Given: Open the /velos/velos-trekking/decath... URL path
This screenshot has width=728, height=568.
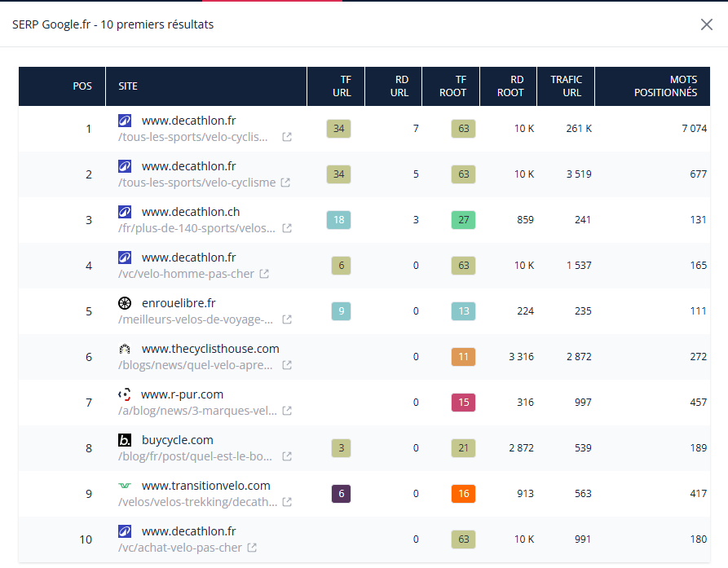Looking at the screenshot, I should point(198,502).
